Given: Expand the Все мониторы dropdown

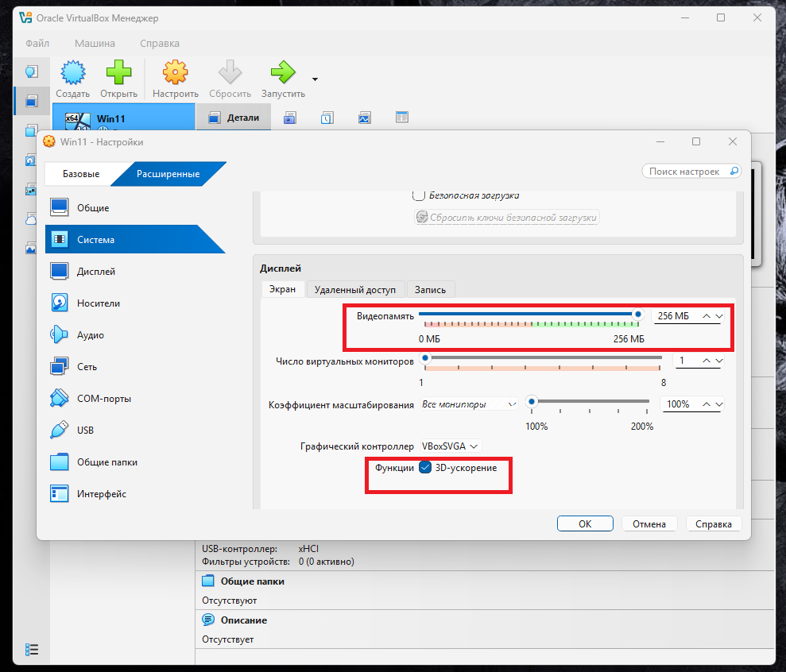Looking at the screenshot, I should (x=469, y=404).
